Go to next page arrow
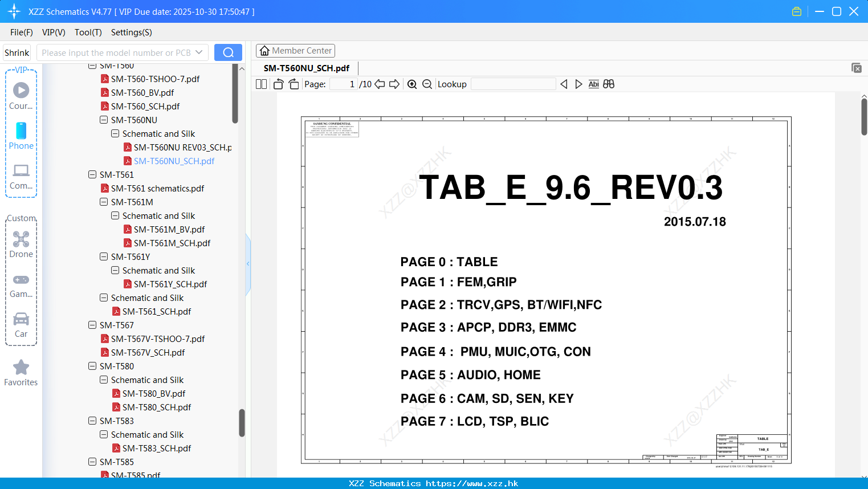 [x=394, y=84]
